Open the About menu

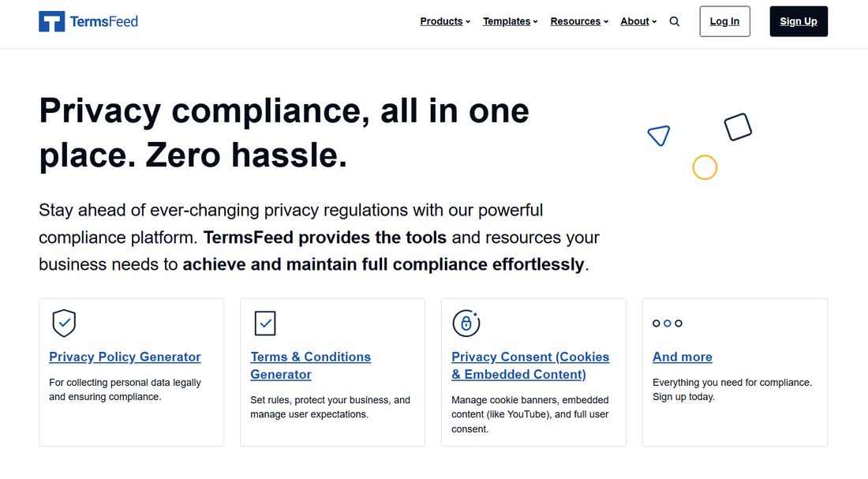[638, 21]
